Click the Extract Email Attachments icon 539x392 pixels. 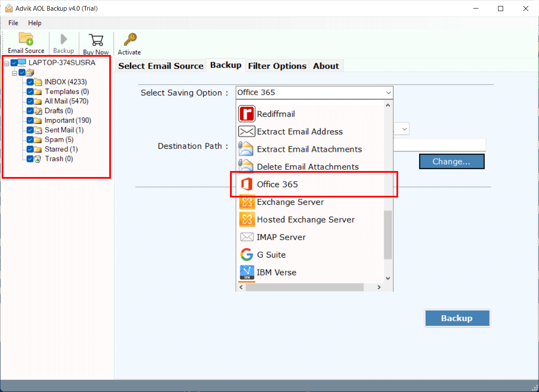point(246,149)
